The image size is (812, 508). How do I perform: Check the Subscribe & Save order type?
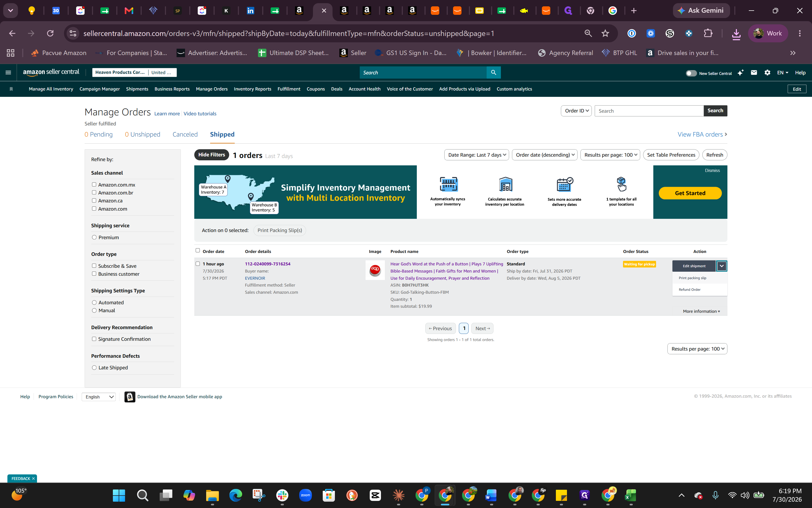coord(94,266)
